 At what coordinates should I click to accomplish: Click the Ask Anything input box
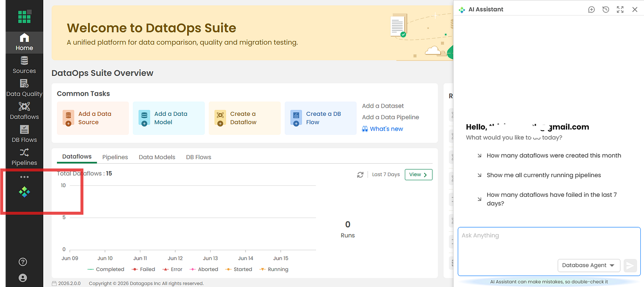click(549, 251)
